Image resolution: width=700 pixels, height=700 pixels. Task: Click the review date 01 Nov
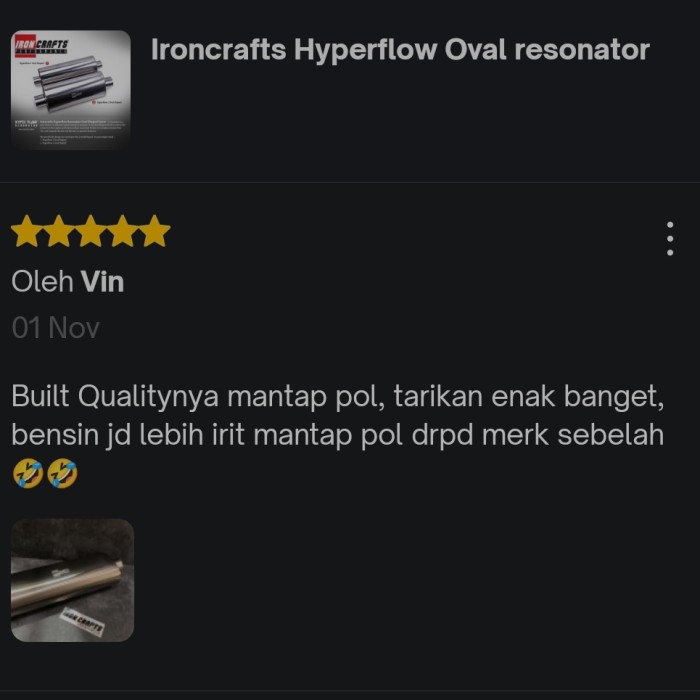[56, 328]
